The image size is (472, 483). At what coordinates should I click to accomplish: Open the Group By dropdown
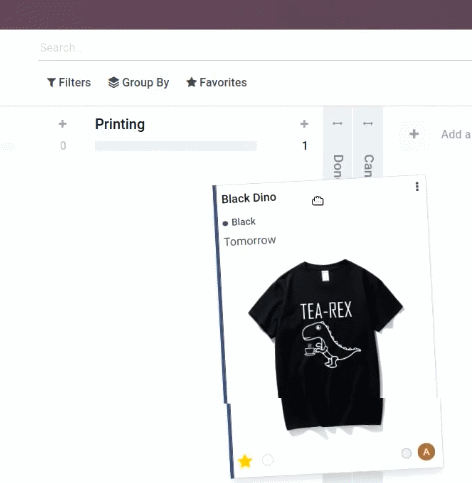pyautogui.click(x=139, y=82)
